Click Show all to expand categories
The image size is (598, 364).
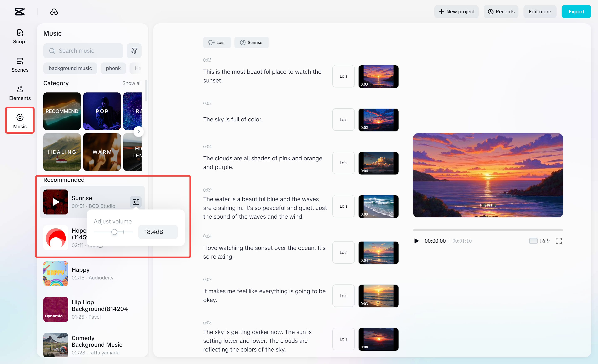tap(132, 83)
